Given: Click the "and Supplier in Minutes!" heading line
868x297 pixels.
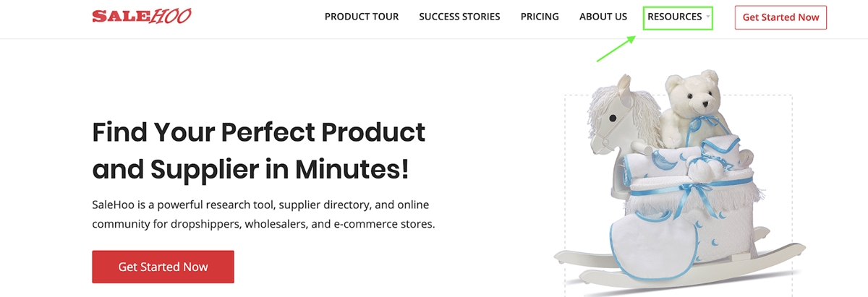Looking at the screenshot, I should (x=251, y=169).
